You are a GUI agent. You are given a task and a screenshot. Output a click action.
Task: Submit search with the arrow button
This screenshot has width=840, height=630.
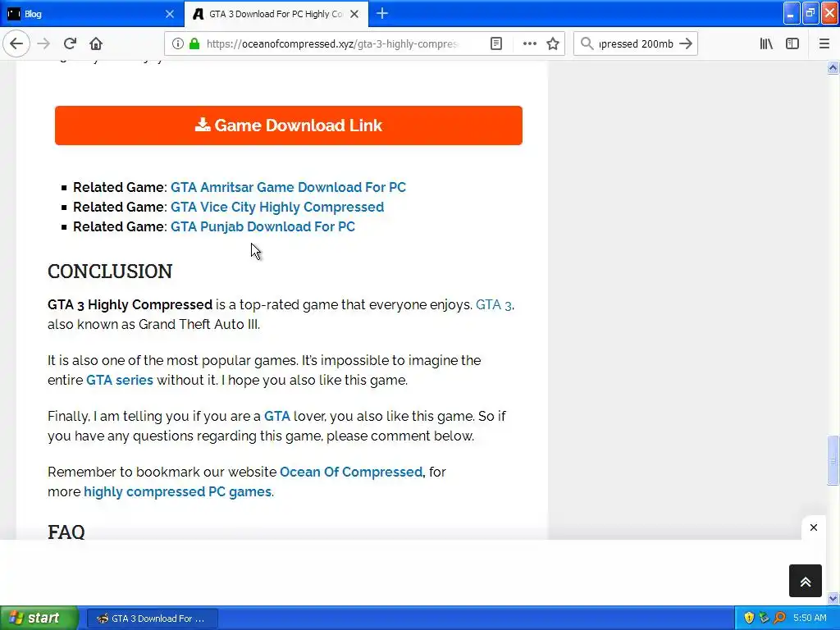pos(686,43)
